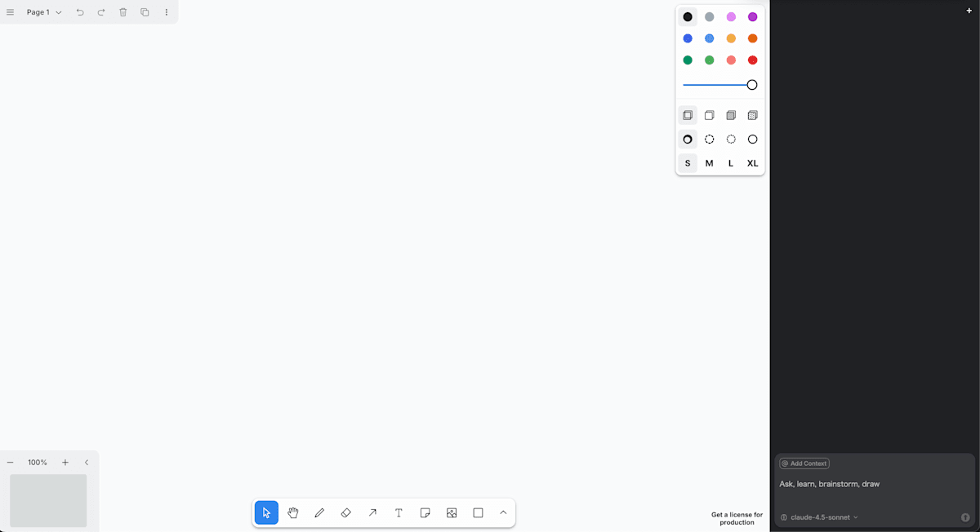Choose size S

(688, 163)
